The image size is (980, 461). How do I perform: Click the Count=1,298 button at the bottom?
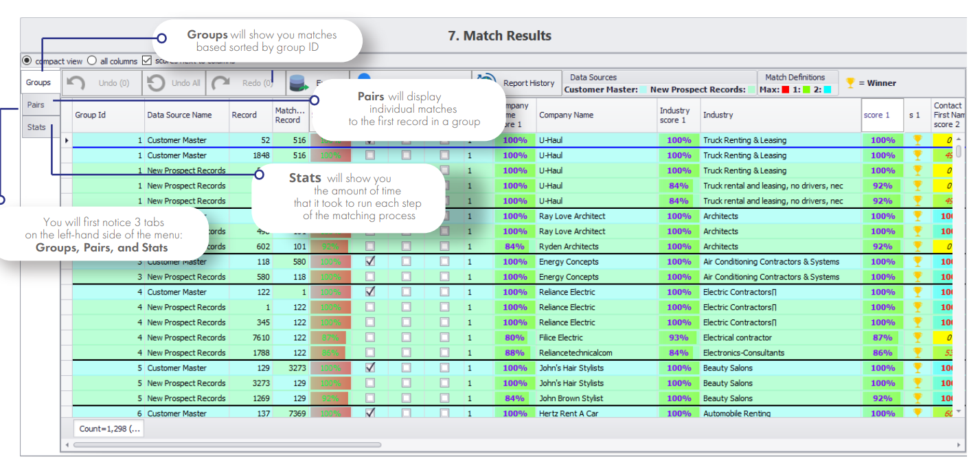108,427
